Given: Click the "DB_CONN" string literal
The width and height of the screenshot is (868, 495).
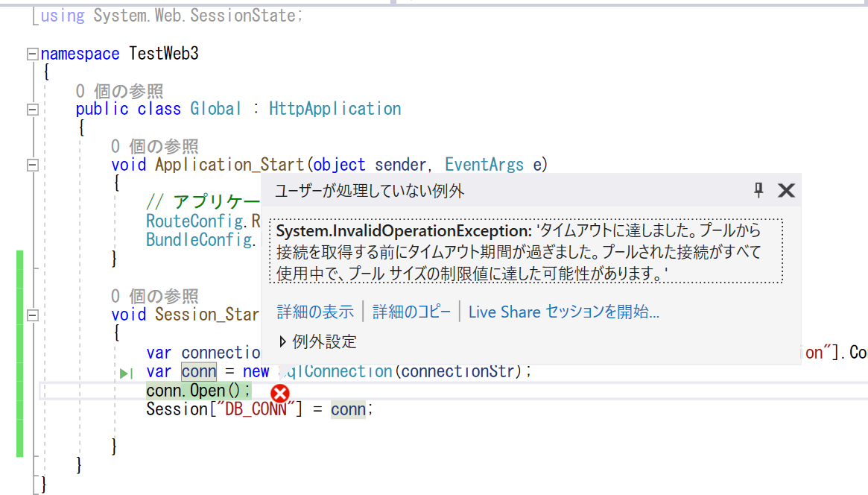Looking at the screenshot, I should (x=256, y=409).
